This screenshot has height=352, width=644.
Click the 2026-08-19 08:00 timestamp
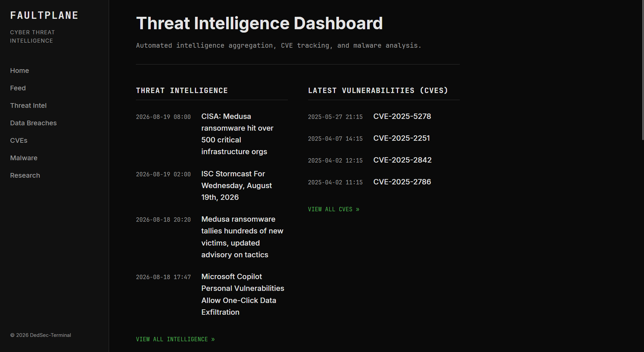pos(163,117)
